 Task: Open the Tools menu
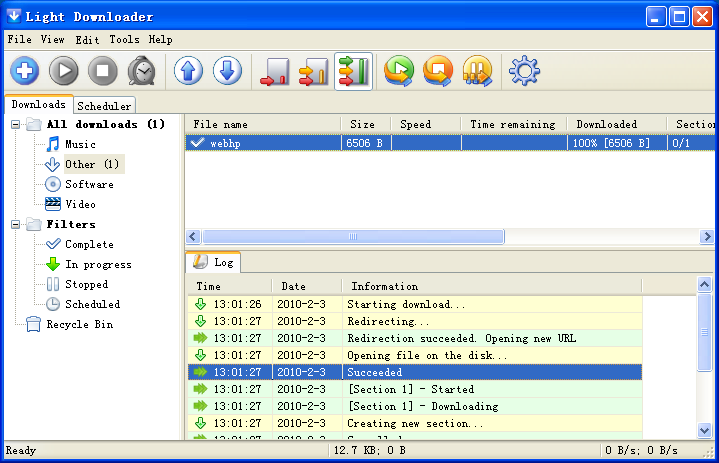[x=124, y=39]
